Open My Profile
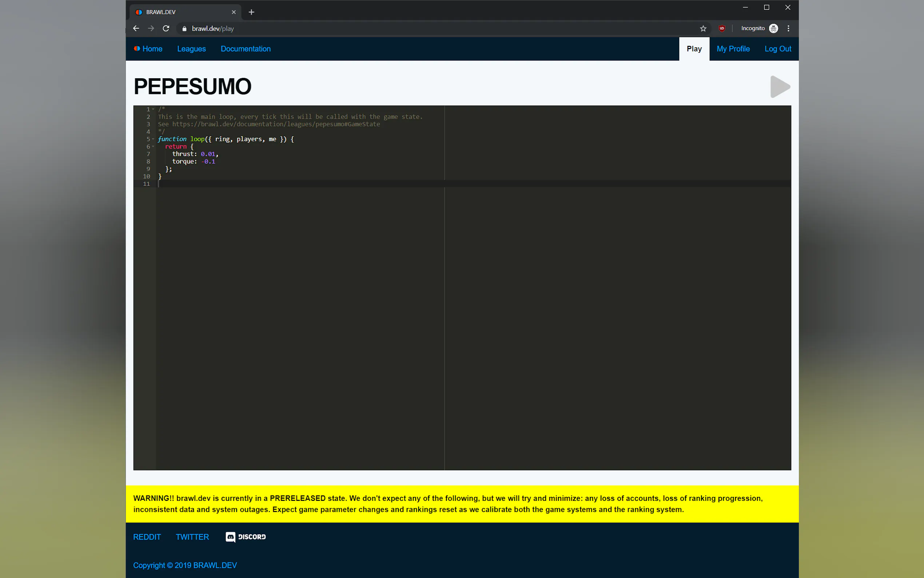Image resolution: width=924 pixels, height=578 pixels. (733, 48)
